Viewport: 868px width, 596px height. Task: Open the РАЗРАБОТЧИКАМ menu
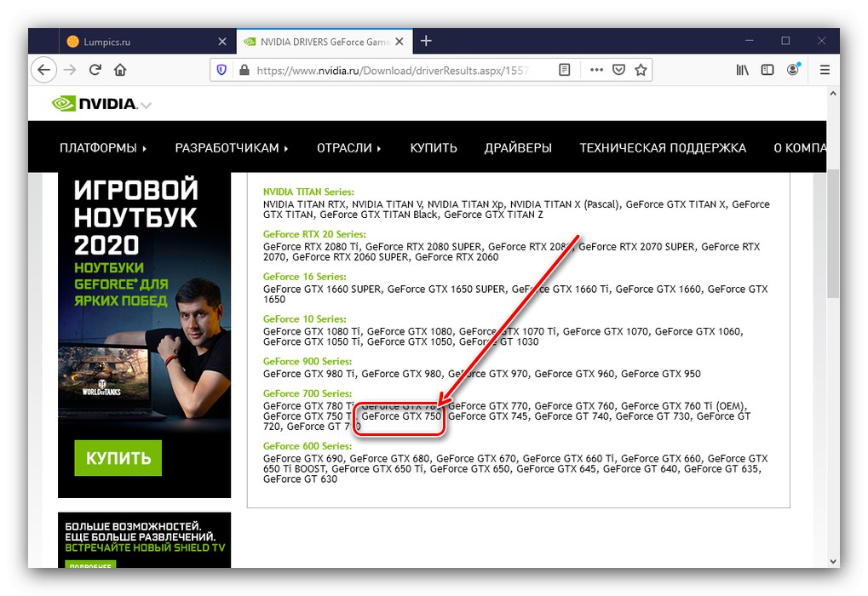[x=232, y=148]
